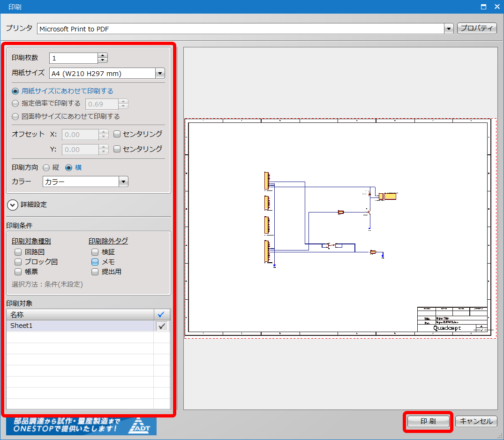Open printer プロパティ settings

476,29
